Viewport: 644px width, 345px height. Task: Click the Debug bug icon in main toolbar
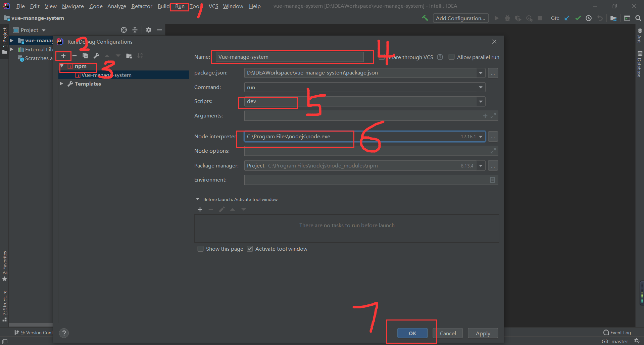(507, 18)
